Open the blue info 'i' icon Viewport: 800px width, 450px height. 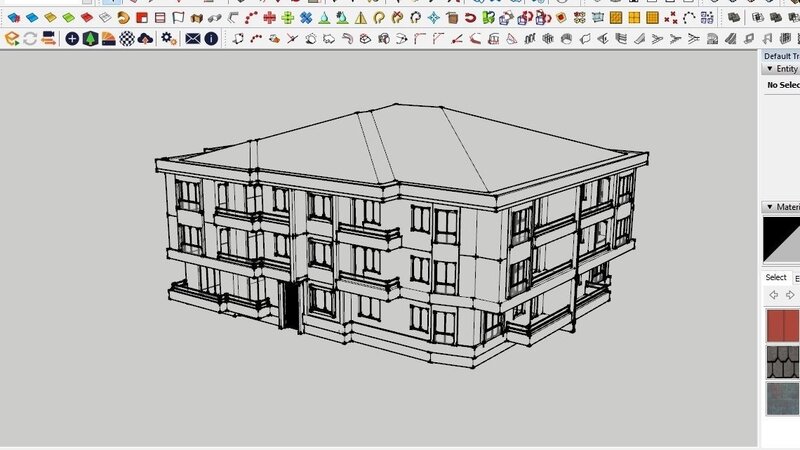pyautogui.click(x=211, y=38)
